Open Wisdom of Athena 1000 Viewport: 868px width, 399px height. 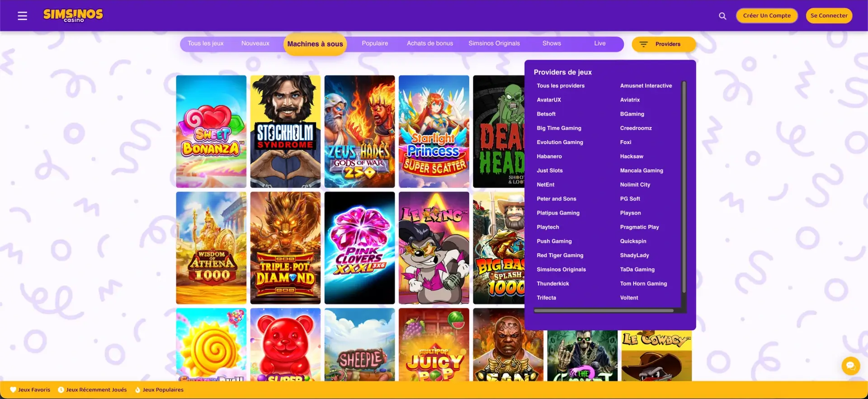[x=211, y=248]
